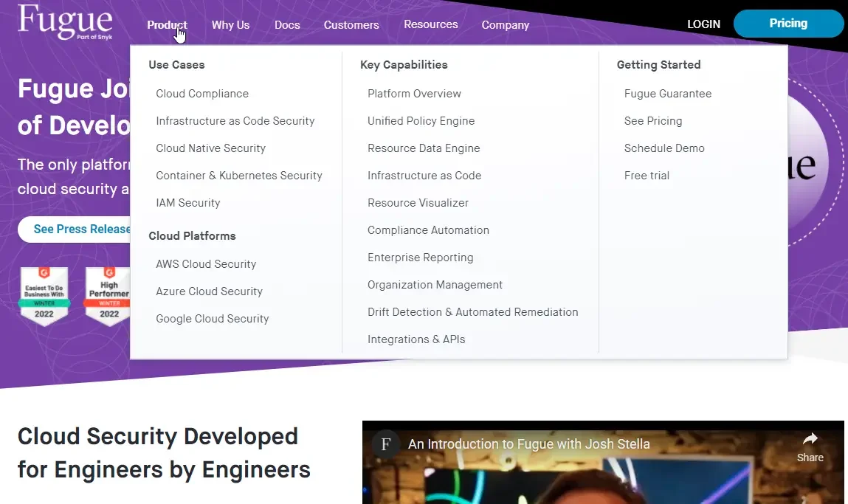Open the Resources menu

coord(431,24)
